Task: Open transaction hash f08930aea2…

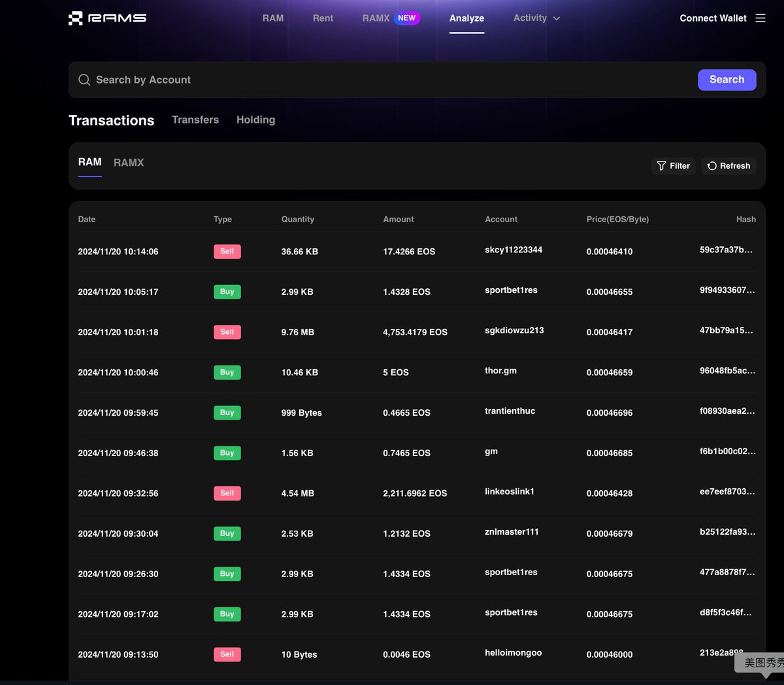Action: coord(727,411)
